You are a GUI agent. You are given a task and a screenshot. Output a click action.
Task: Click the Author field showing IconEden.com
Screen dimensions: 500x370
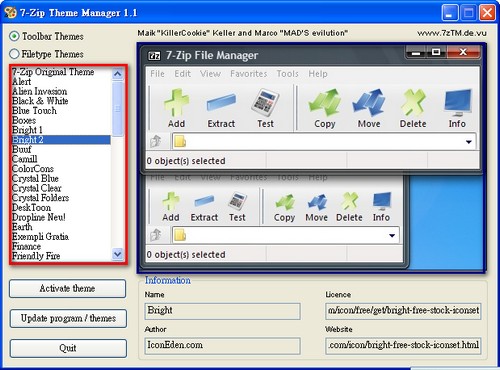click(222, 346)
